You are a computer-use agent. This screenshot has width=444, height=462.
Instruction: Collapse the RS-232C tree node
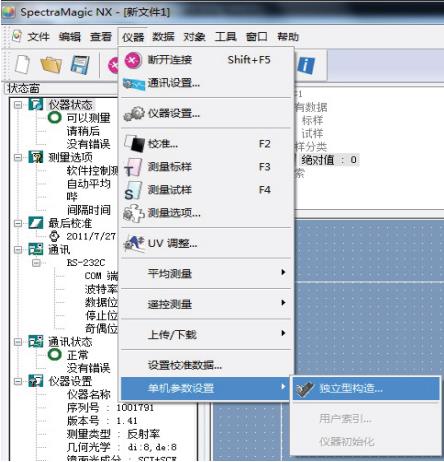(x=36, y=263)
